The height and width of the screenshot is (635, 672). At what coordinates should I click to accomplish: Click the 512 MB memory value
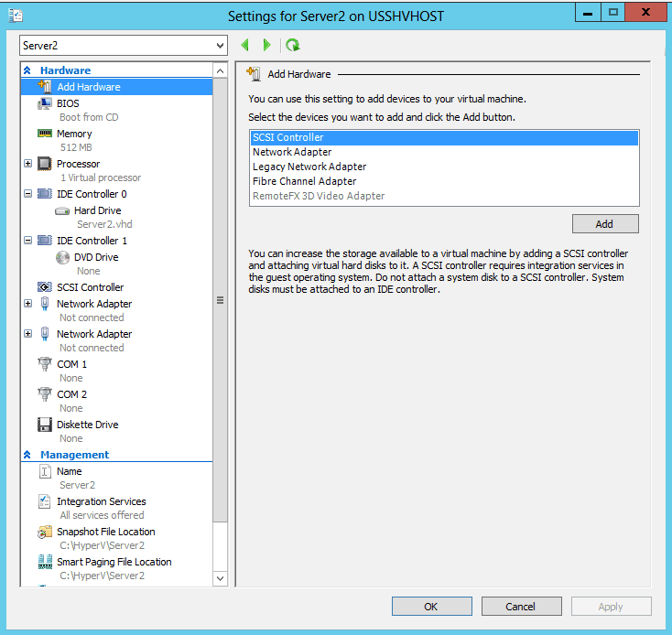coord(76,147)
